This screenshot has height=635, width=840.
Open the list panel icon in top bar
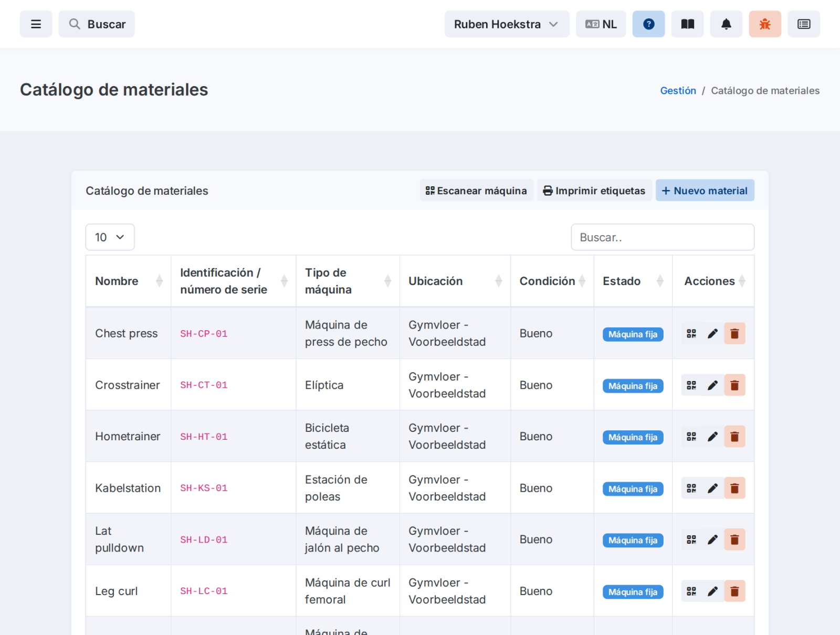[804, 24]
